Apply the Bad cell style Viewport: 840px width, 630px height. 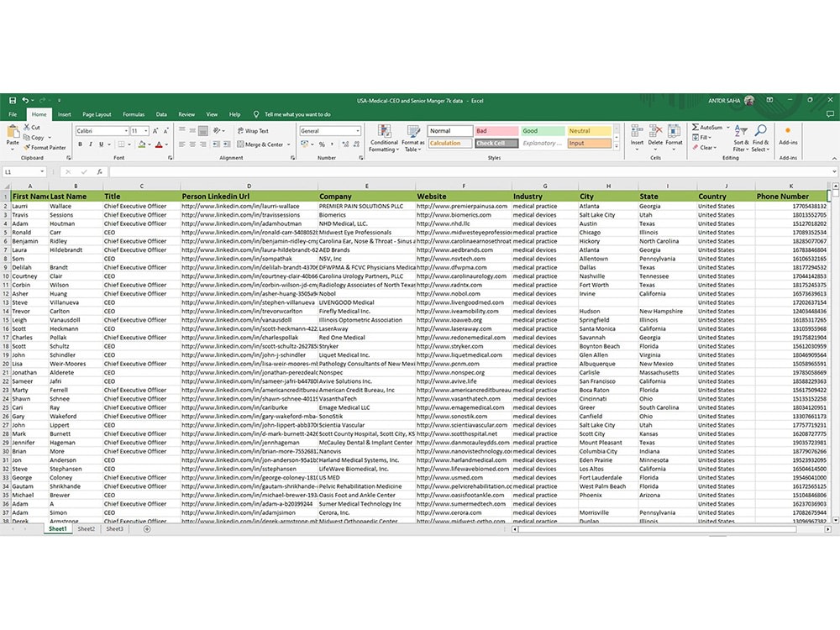pyautogui.click(x=496, y=131)
